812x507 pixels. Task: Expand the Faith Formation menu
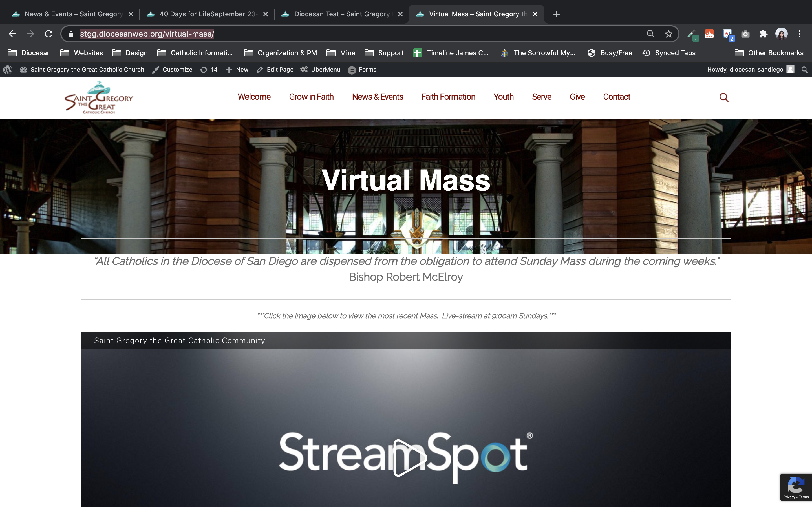[x=448, y=97]
